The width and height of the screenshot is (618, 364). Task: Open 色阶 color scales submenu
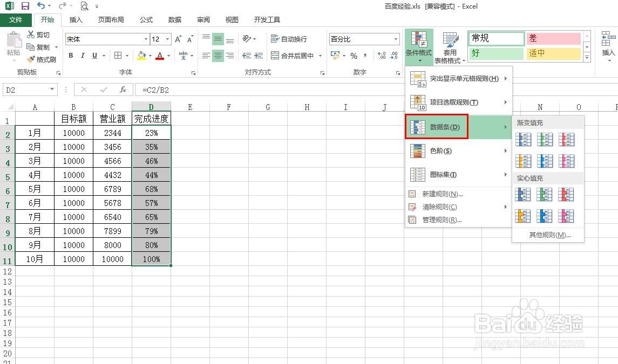458,151
